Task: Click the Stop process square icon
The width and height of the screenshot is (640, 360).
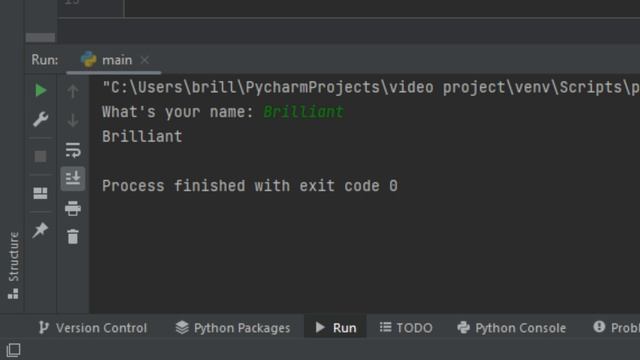Action: pyautogui.click(x=40, y=156)
